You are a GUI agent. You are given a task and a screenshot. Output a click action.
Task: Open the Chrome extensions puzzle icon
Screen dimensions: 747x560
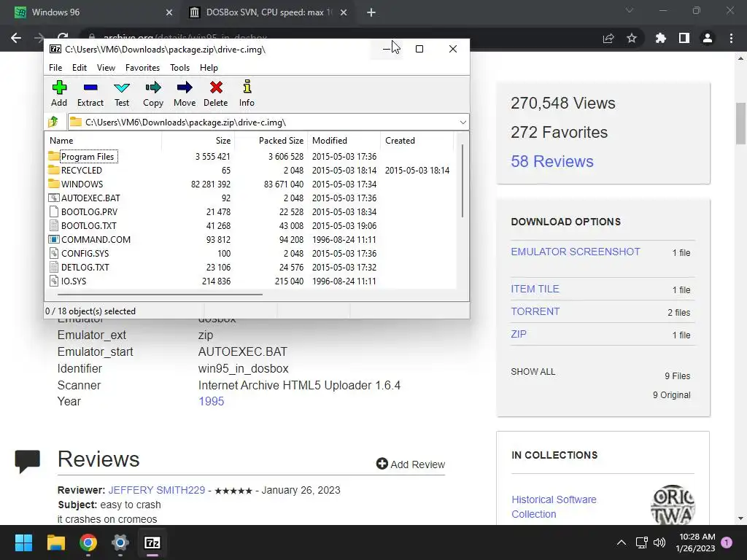coord(661,38)
